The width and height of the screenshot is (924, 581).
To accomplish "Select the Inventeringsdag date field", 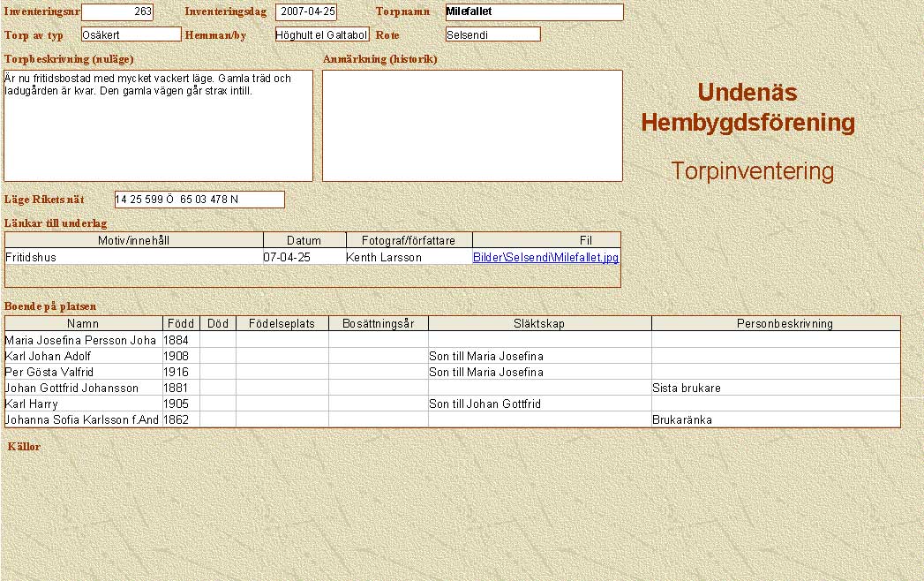I will tap(306, 12).
